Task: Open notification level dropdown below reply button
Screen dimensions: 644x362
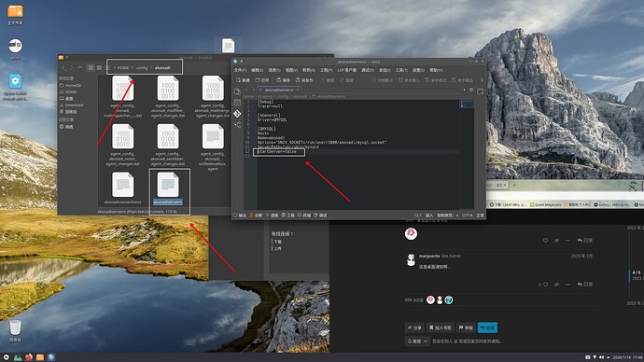Action: 417,341
